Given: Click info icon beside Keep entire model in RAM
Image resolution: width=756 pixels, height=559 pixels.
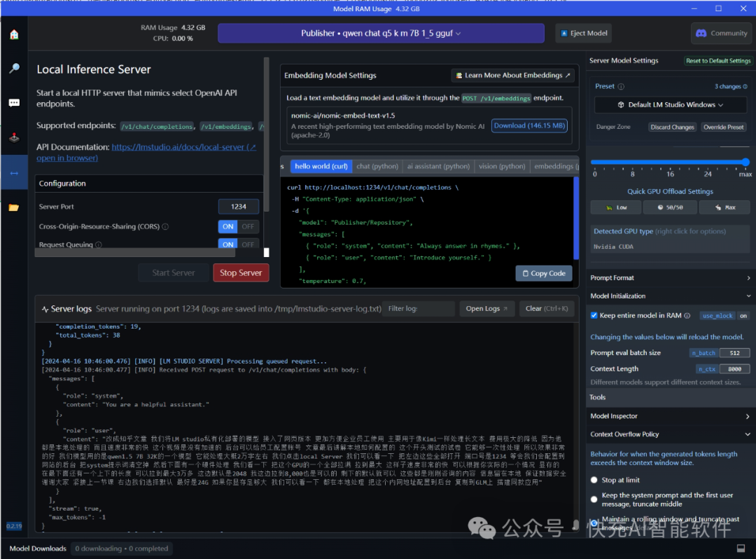Looking at the screenshot, I should pos(687,315).
